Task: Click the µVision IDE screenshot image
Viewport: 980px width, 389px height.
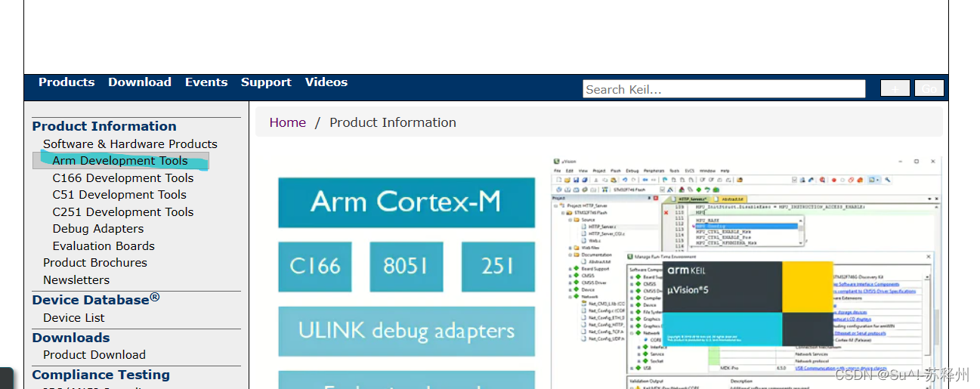Action: 747,273
